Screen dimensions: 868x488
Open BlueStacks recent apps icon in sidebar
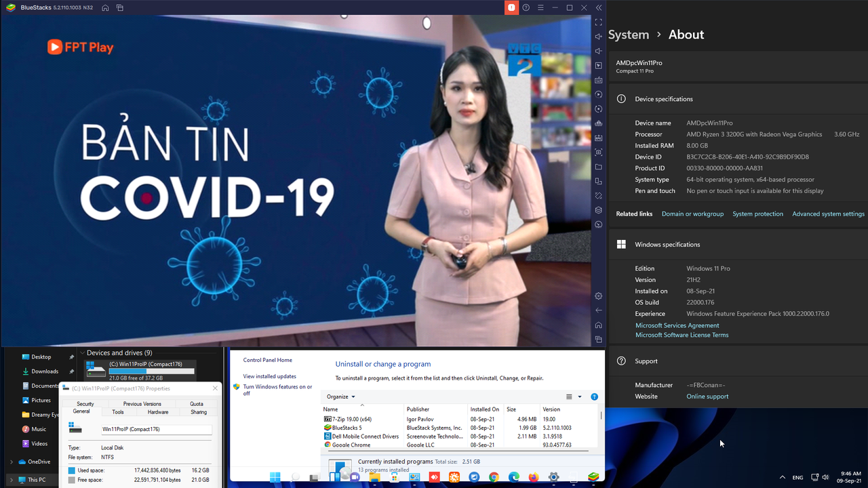[598, 340]
